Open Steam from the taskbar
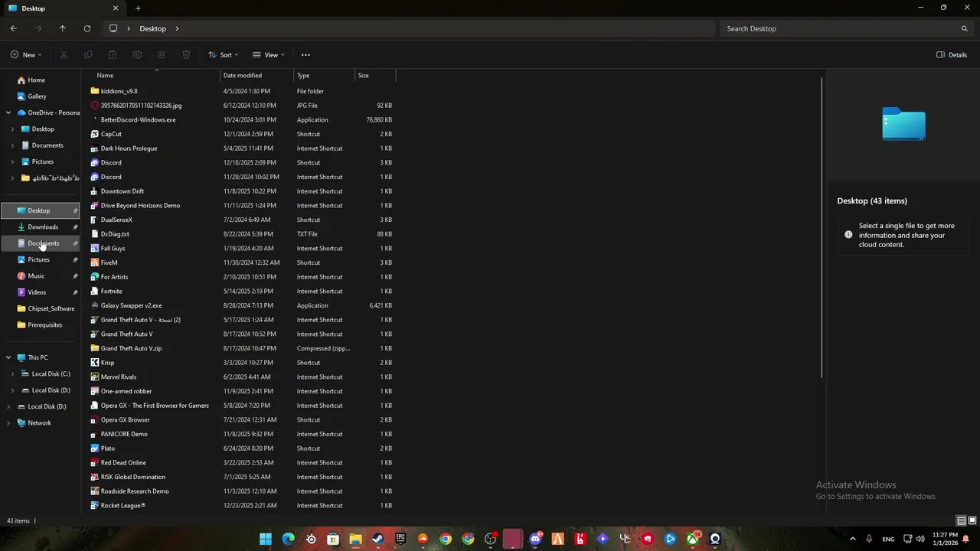This screenshot has width=980, height=551. pos(378,539)
